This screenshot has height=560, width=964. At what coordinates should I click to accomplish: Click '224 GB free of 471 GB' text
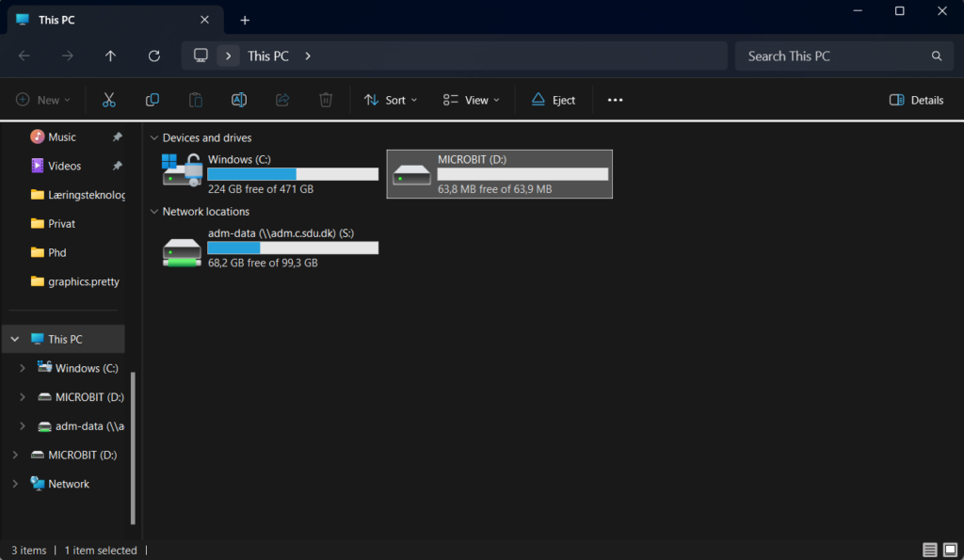pos(261,189)
